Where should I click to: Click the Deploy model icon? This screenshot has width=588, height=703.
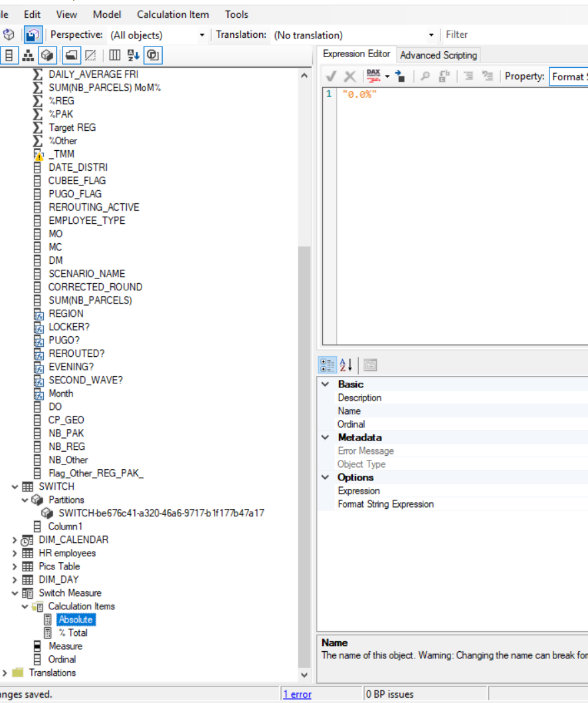pos(9,35)
